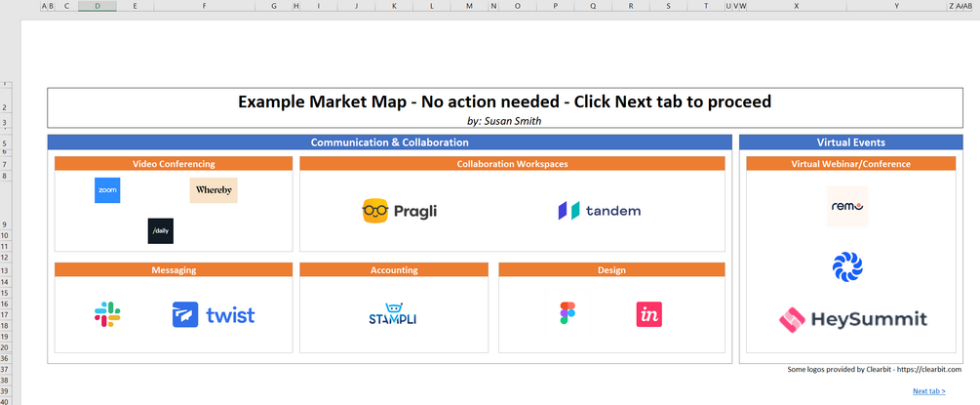The height and width of the screenshot is (405, 980).
Task: Click the Messaging category header
Action: (x=174, y=269)
